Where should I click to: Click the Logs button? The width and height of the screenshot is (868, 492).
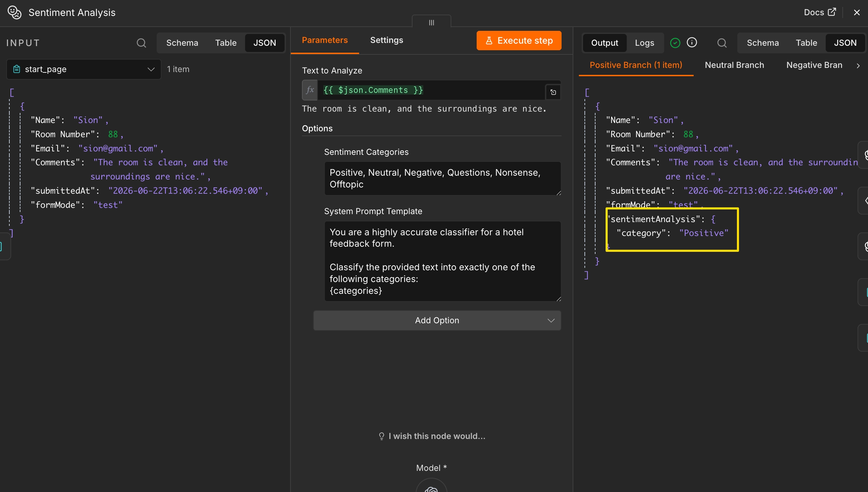pyautogui.click(x=644, y=43)
